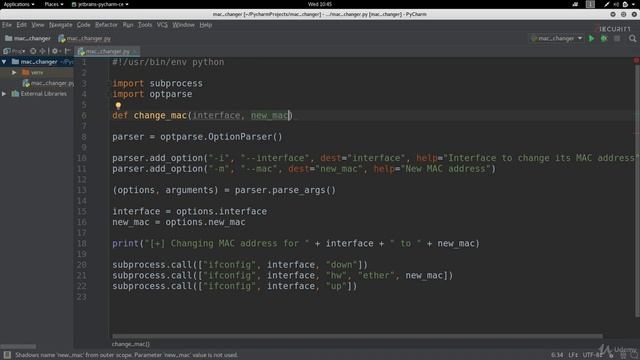This screenshot has width=640, height=360.
Task: Open the Project panel gear settings
Action: pyautogui.click(x=55, y=51)
